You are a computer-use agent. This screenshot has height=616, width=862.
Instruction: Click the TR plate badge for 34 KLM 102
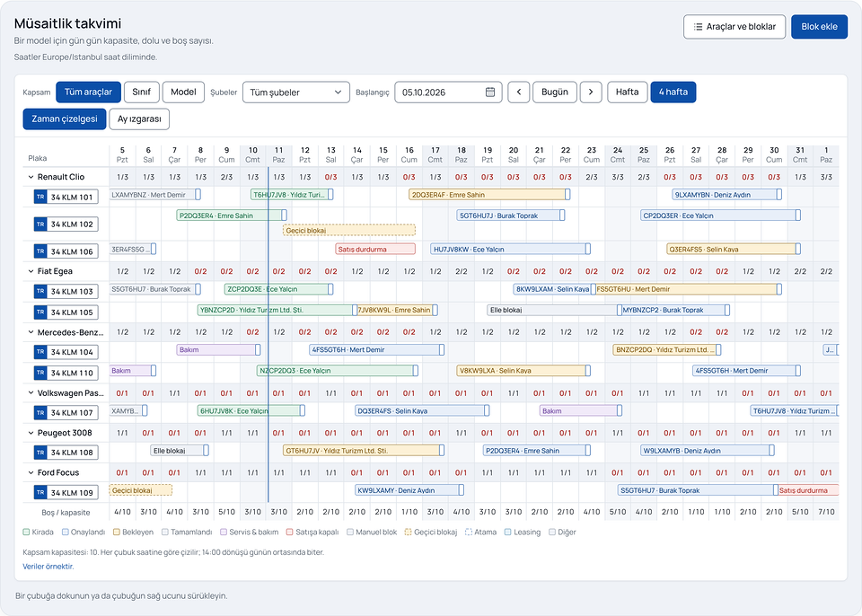pos(40,224)
